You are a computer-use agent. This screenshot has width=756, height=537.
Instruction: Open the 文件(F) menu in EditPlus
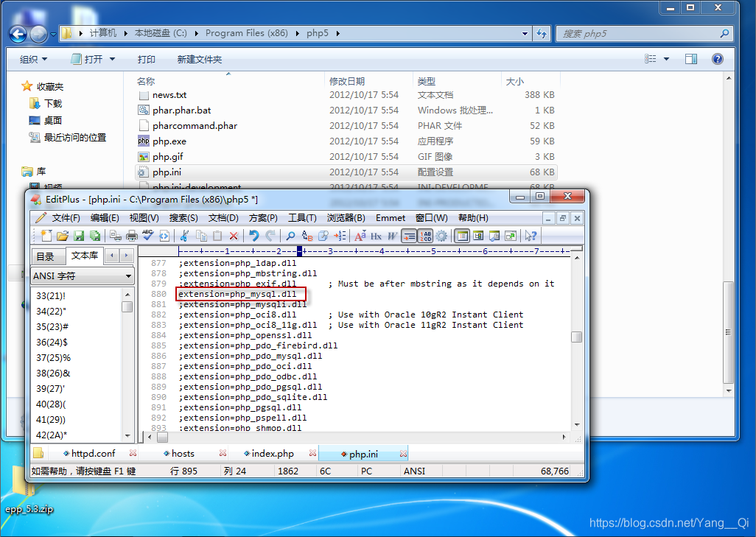tap(66, 218)
